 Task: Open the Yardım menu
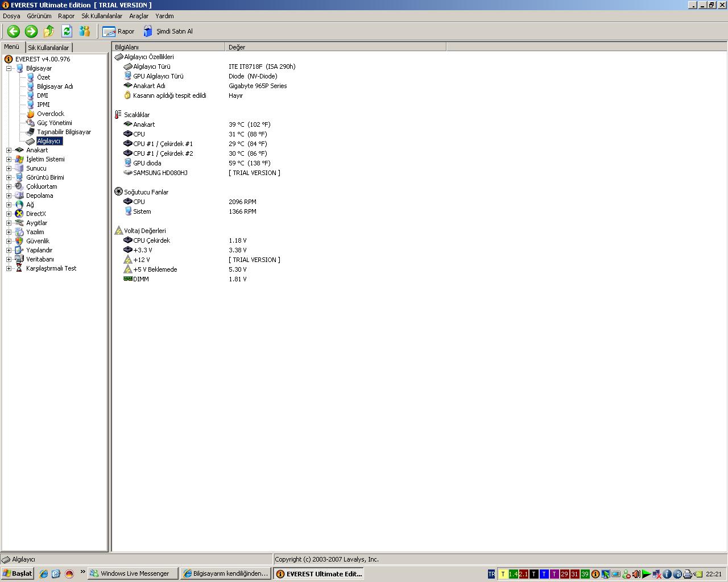165,16
